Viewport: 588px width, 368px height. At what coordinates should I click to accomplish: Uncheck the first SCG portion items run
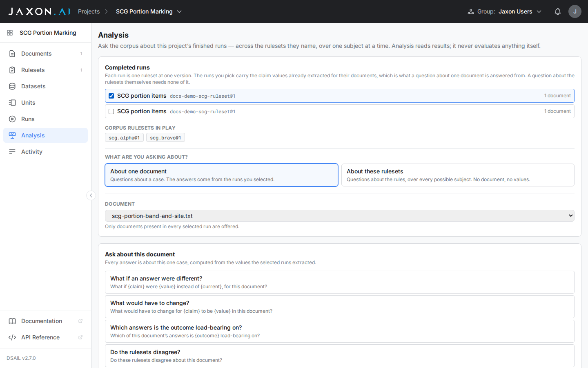[x=111, y=96]
